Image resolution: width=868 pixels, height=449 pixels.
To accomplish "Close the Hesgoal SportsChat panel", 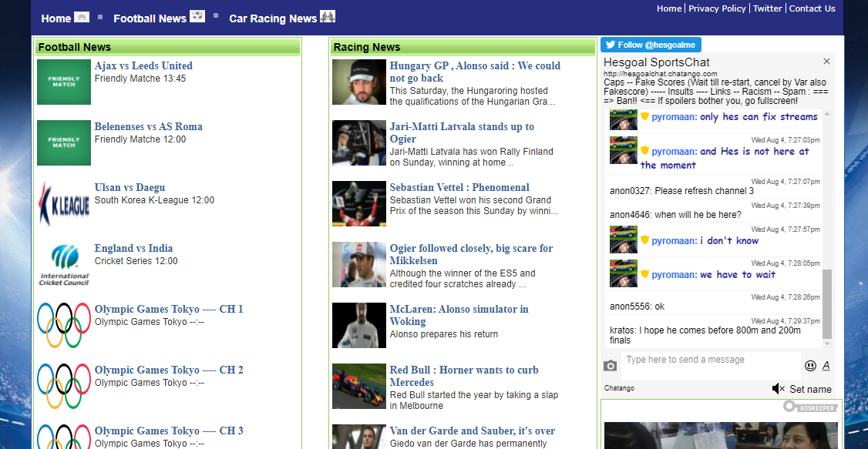I will 826,62.
